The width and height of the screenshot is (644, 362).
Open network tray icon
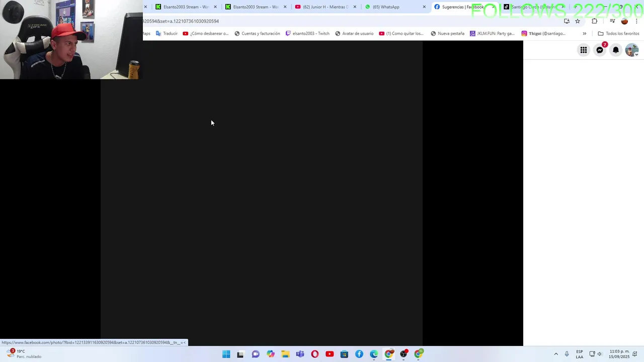(592, 354)
